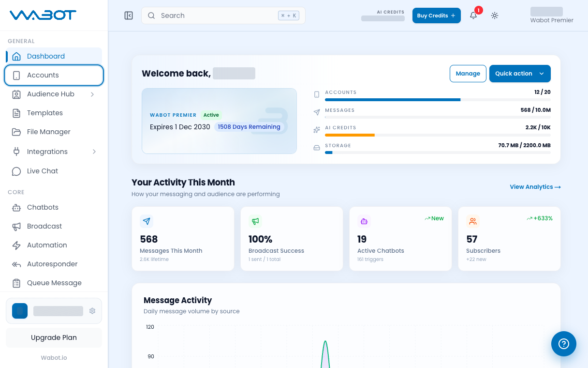This screenshot has width=588, height=368.
Task: Open the help question-mark bubble
Action: point(564,344)
